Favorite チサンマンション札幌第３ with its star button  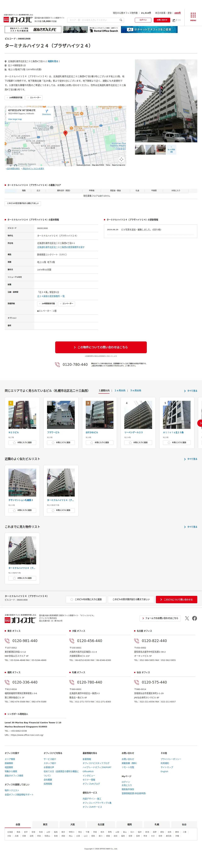[22, 510]
